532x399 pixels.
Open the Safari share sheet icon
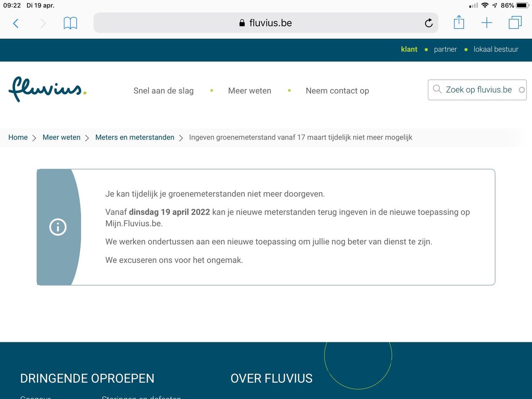459,22
